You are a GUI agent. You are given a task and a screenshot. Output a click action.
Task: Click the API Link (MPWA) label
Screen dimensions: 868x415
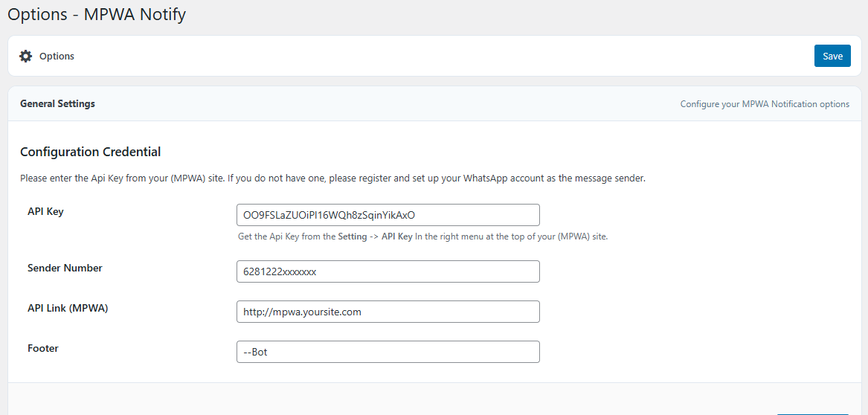click(x=68, y=308)
